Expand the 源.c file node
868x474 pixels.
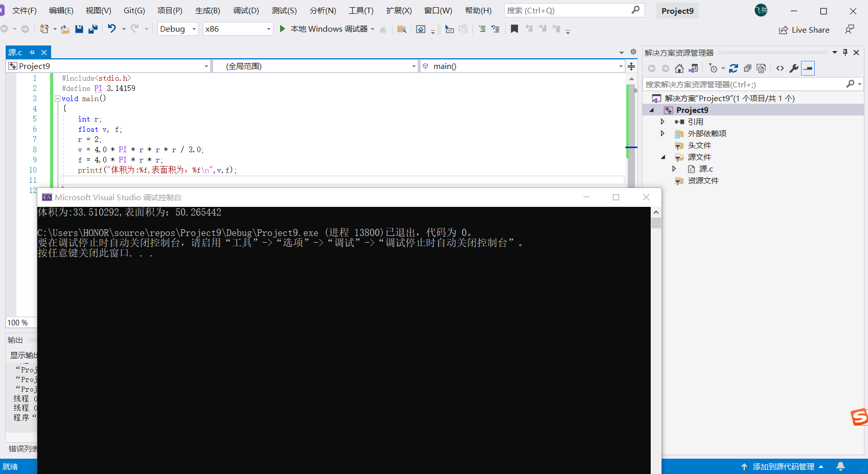(674, 169)
